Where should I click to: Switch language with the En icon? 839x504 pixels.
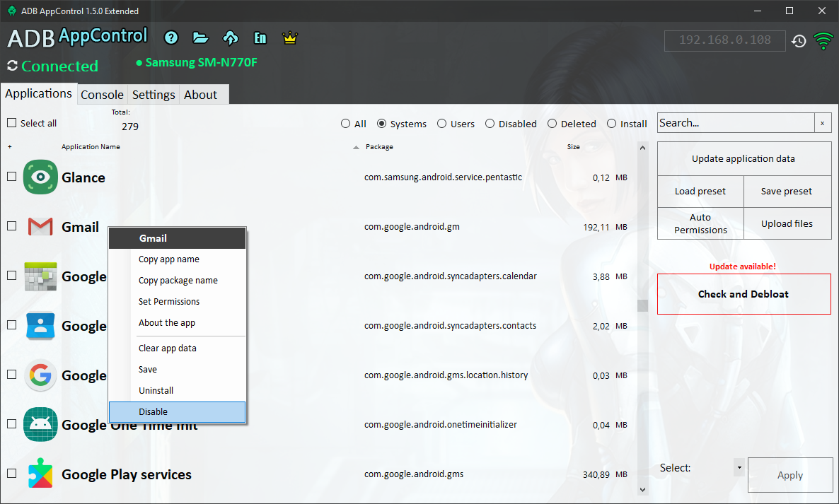(x=260, y=37)
